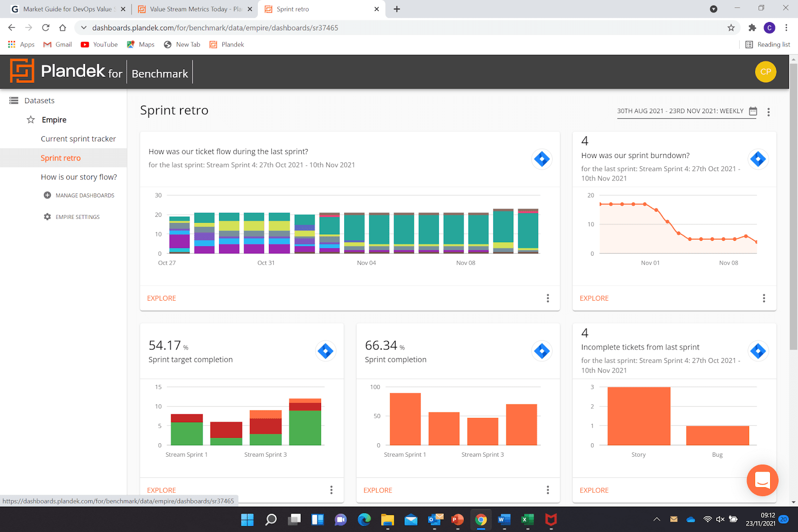Click the Datasets list icon in the sidebar

tap(13, 100)
